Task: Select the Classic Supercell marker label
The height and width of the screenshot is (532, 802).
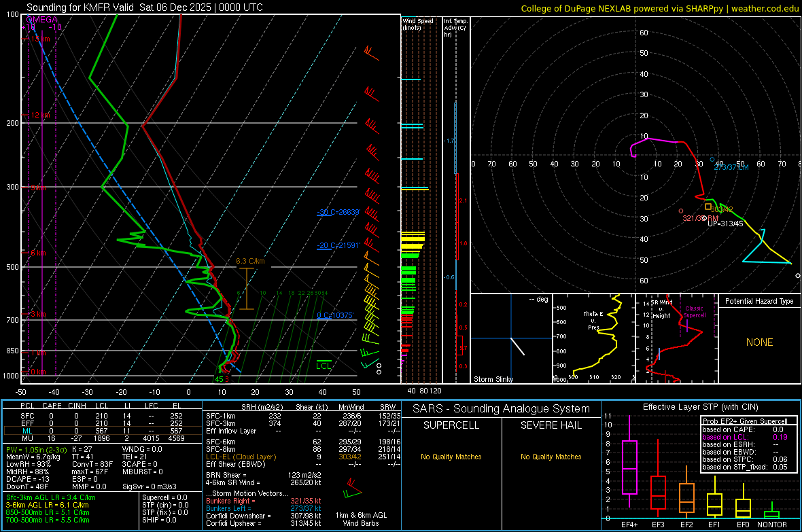Action: pyautogui.click(x=695, y=312)
